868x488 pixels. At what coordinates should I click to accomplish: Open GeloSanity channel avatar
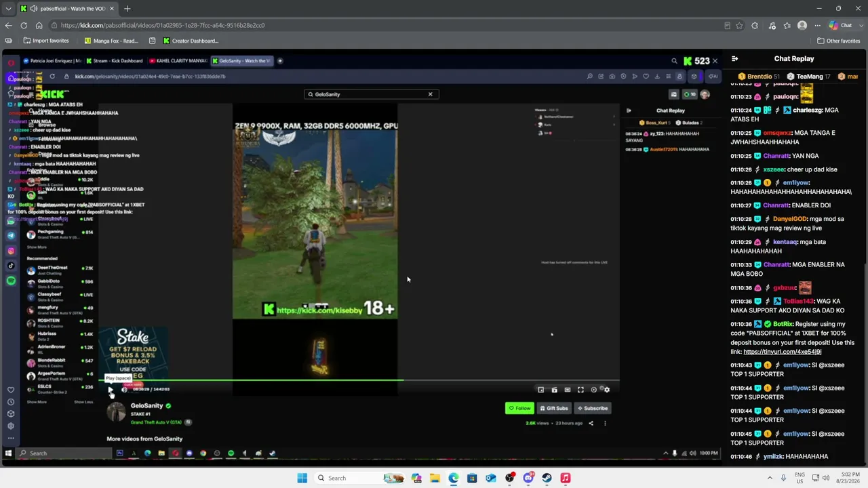click(x=116, y=411)
